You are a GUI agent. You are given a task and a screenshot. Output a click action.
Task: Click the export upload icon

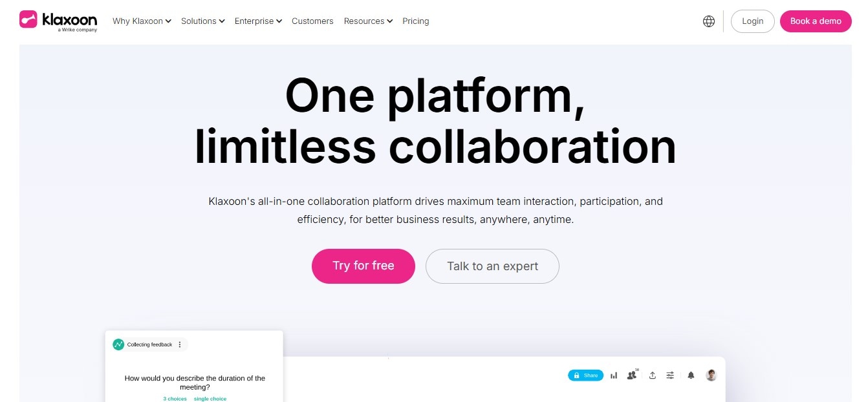653,376
